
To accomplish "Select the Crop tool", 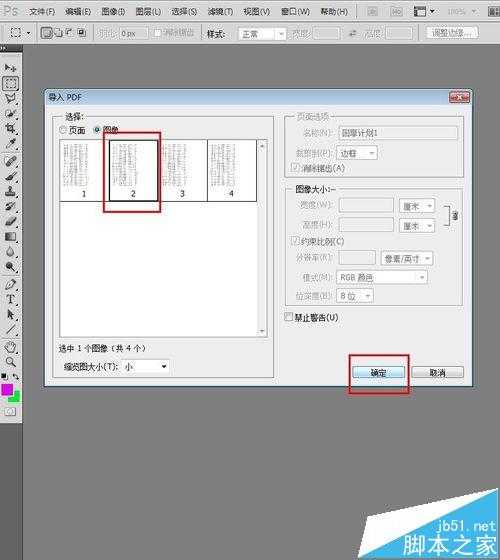I will (10, 129).
